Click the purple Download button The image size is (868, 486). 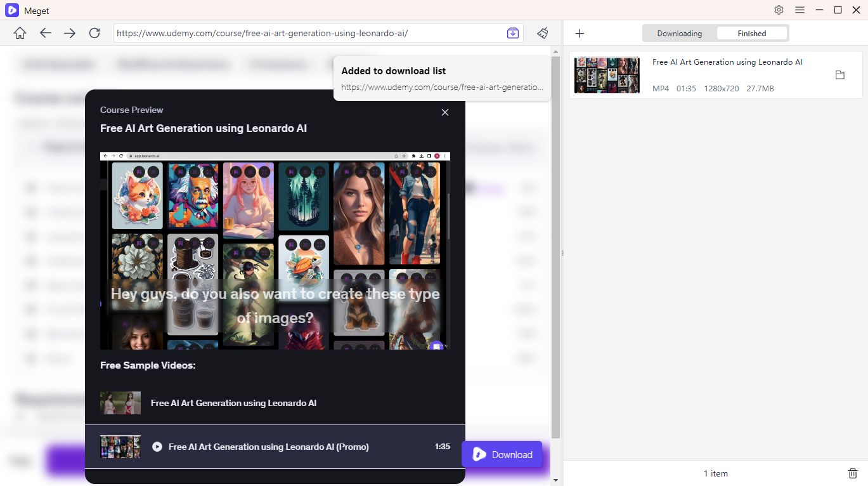502,454
